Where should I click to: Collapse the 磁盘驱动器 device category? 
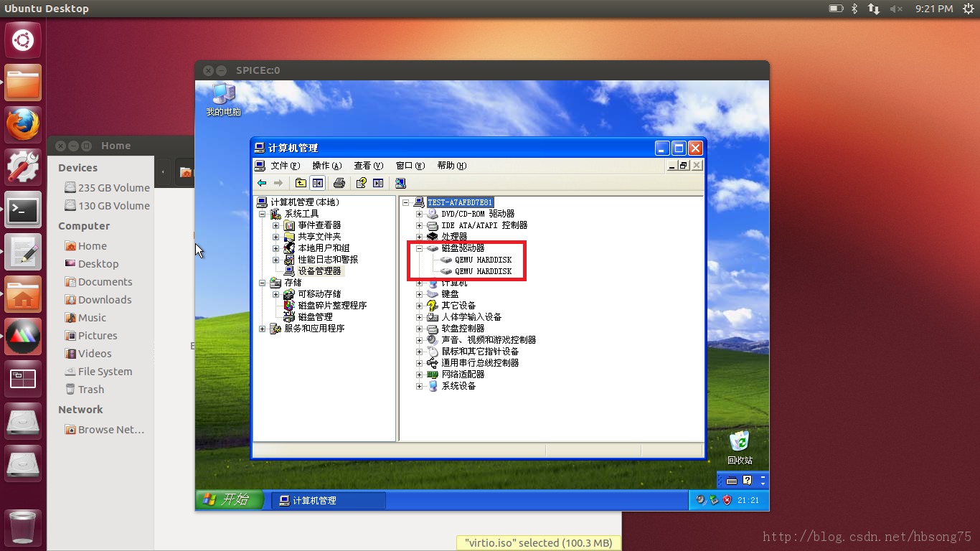420,248
